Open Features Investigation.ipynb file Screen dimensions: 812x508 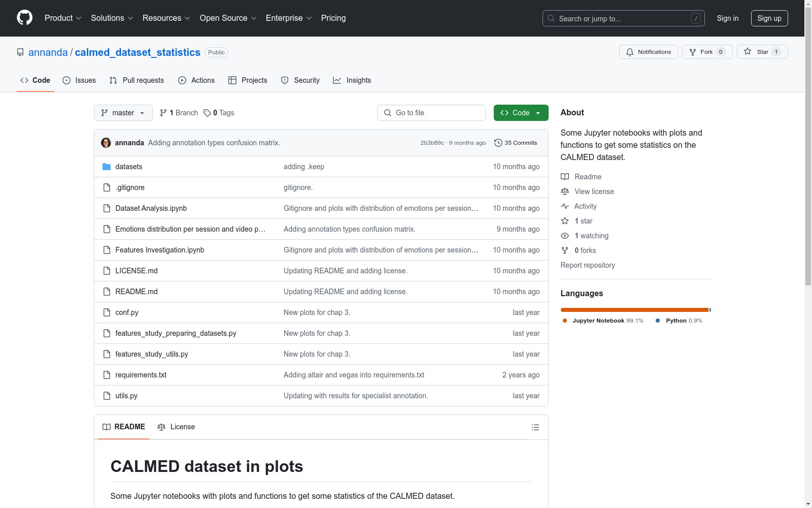[x=160, y=250]
